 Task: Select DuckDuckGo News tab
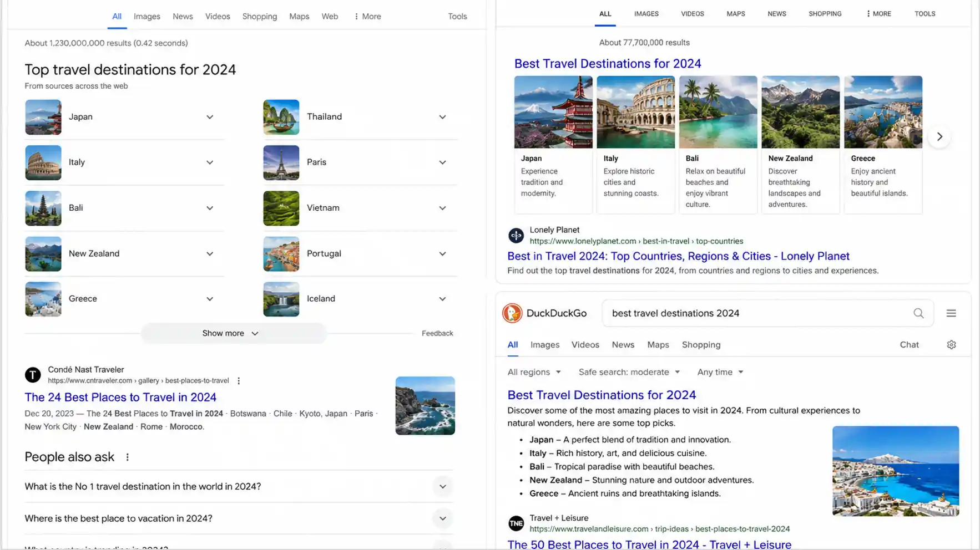click(623, 345)
